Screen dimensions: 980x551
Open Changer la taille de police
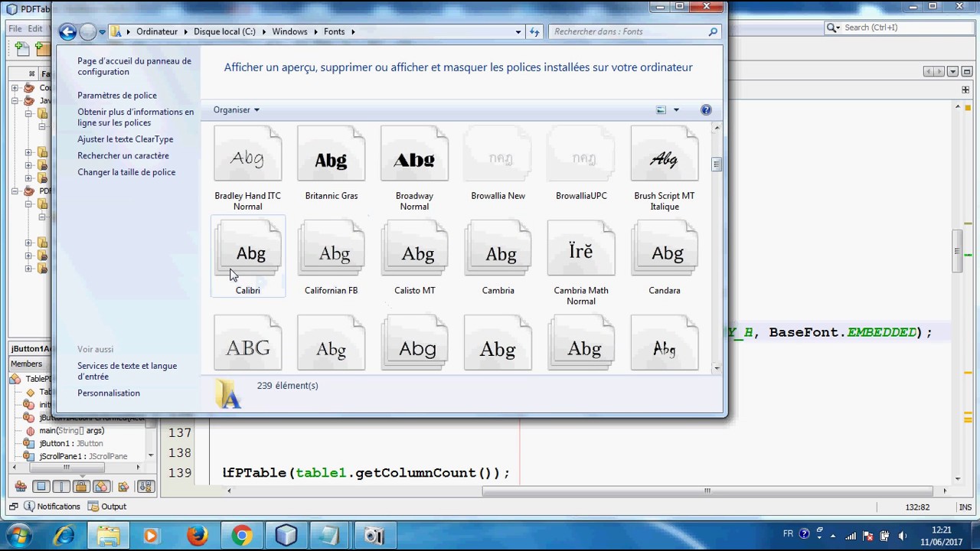point(126,171)
